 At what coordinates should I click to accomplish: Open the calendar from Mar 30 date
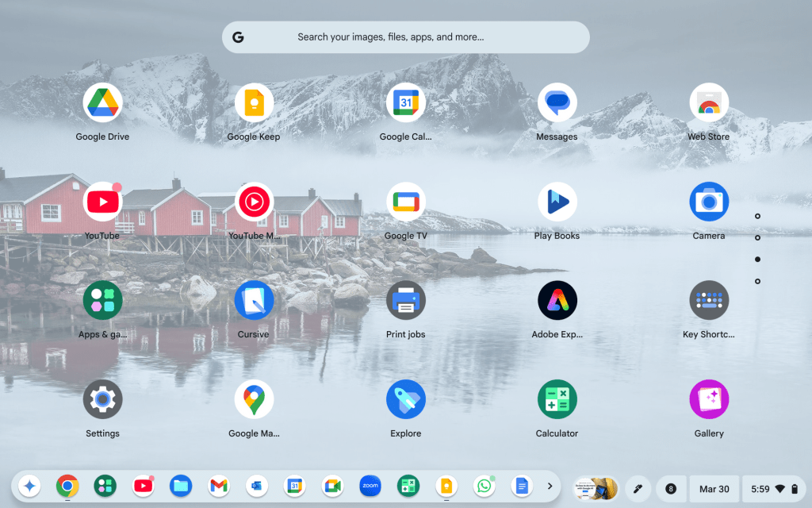(x=714, y=488)
